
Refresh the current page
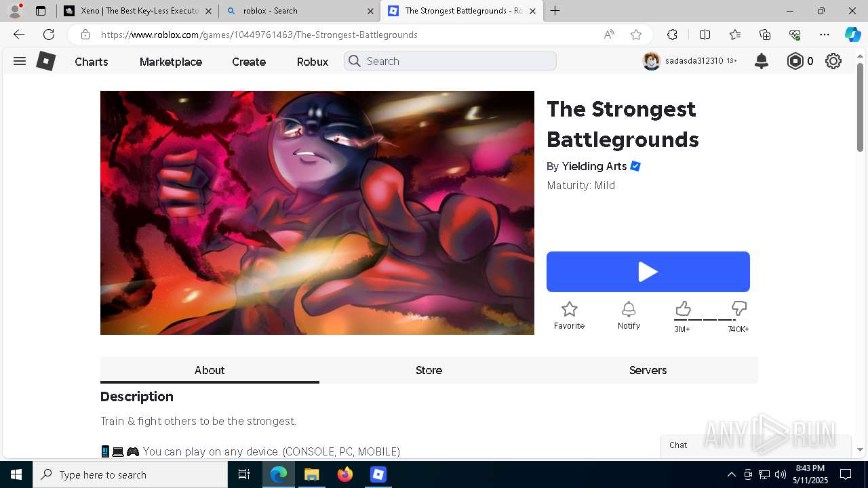(x=49, y=35)
